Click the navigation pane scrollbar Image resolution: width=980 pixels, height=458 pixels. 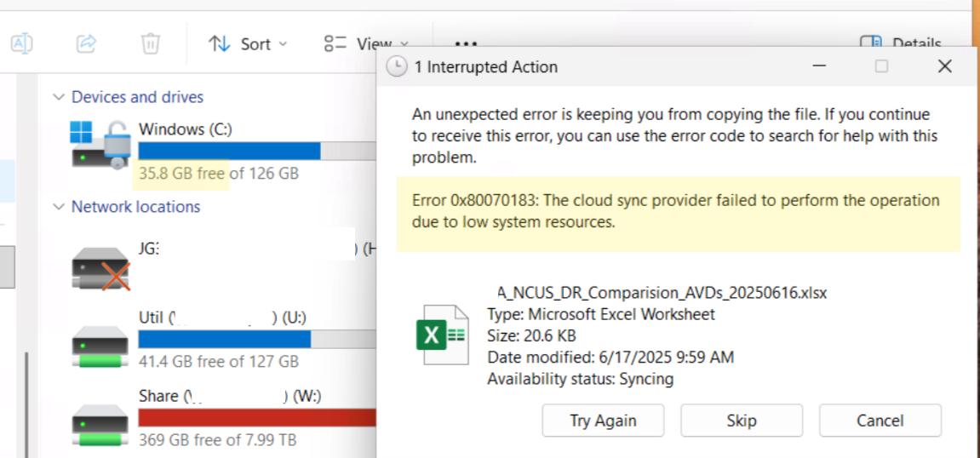26,400
